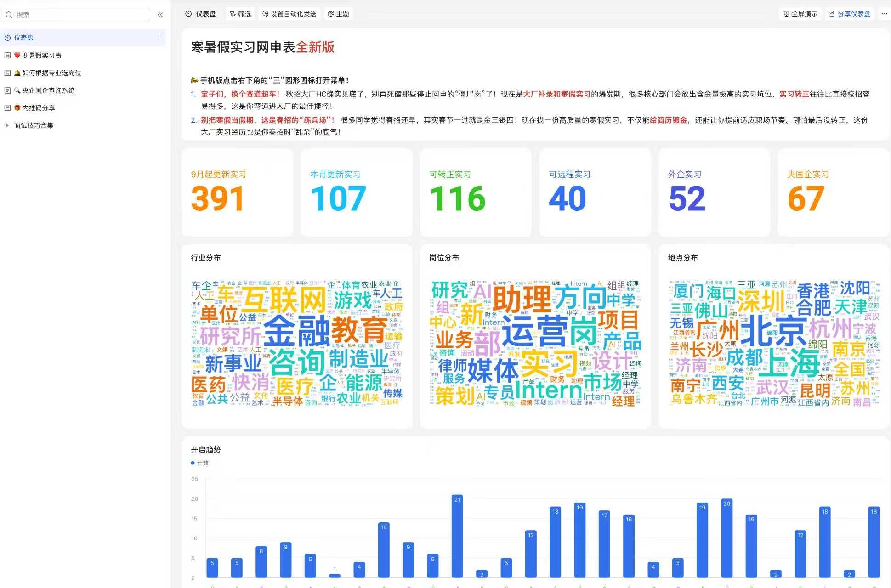The width and height of the screenshot is (891, 588).
Task: Click the bar with value 21
Action: point(457,536)
